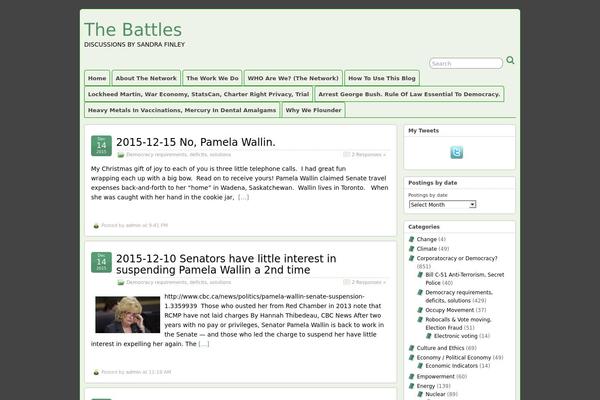The image size is (600, 400).
Task: Open Democracy requirements, deficits, solutions sidebar category
Action: pos(459,296)
